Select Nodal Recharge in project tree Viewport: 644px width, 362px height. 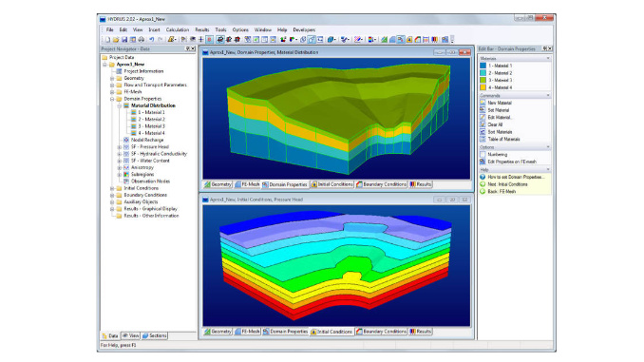pos(147,140)
